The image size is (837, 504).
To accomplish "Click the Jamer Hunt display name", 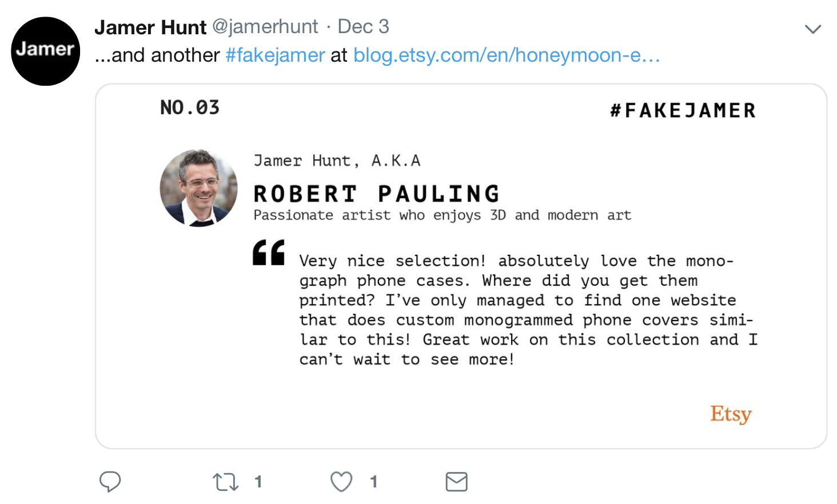I will [150, 27].
